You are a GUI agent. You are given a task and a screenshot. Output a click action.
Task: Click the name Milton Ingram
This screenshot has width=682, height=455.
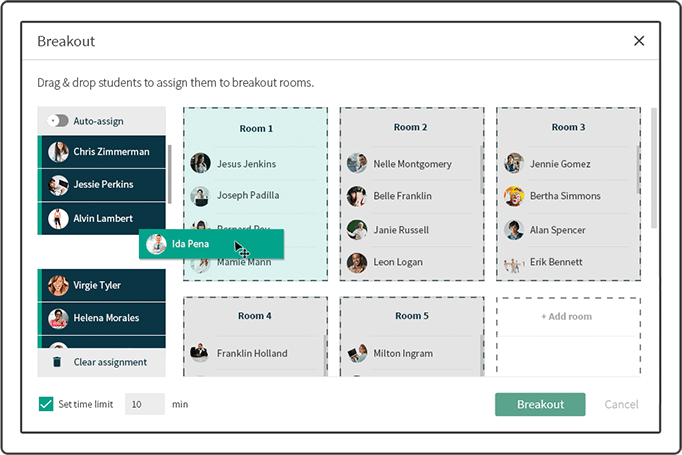[x=403, y=354]
